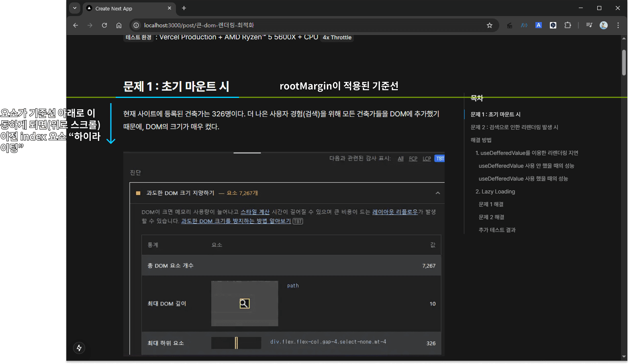
Task: Go to the browser home page
Action: tap(119, 25)
